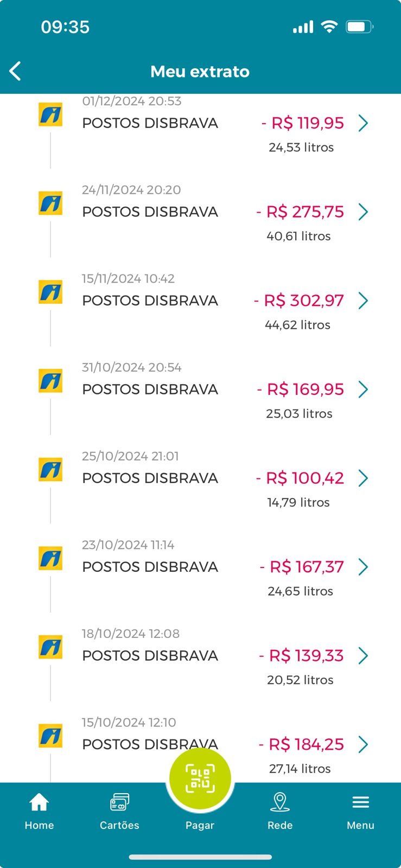Switch to the Rede tab label
Viewport: 401px width, 868px height.
click(x=280, y=825)
